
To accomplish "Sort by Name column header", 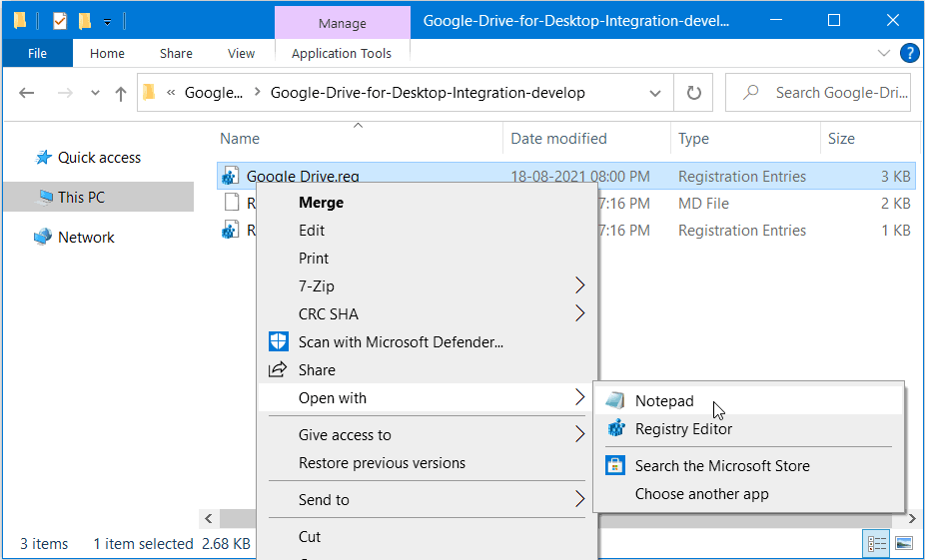I will pyautogui.click(x=240, y=139).
